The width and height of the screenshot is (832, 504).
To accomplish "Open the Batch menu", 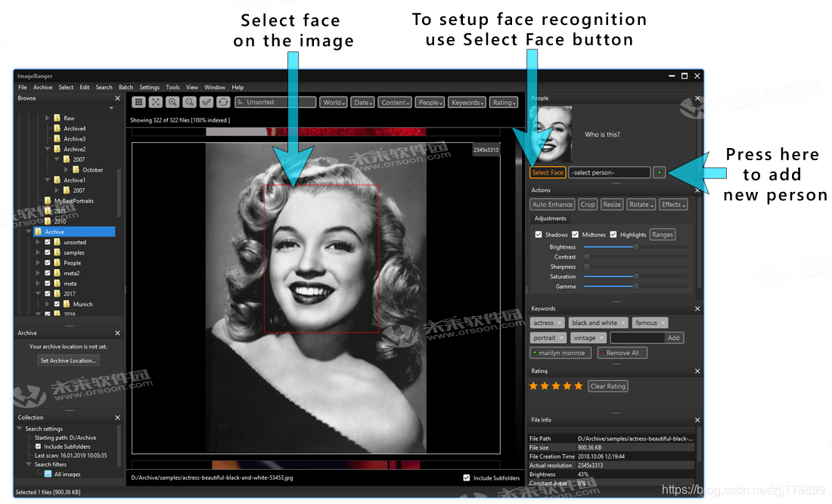I will (x=126, y=87).
